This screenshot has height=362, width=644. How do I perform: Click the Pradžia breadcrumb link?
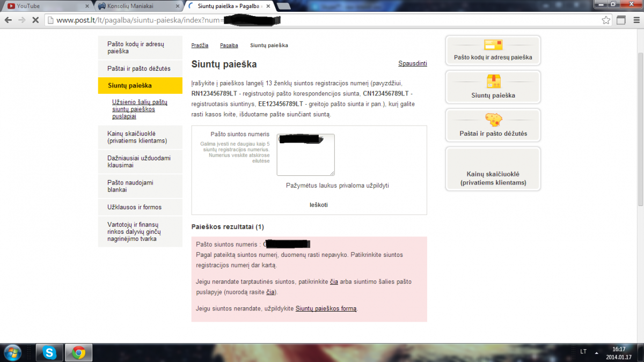pyautogui.click(x=200, y=46)
